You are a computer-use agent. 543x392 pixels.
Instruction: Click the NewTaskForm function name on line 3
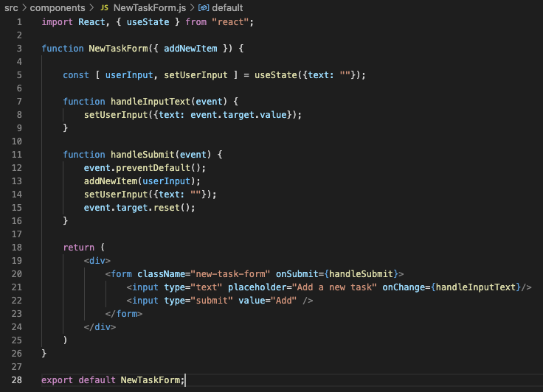(119, 49)
